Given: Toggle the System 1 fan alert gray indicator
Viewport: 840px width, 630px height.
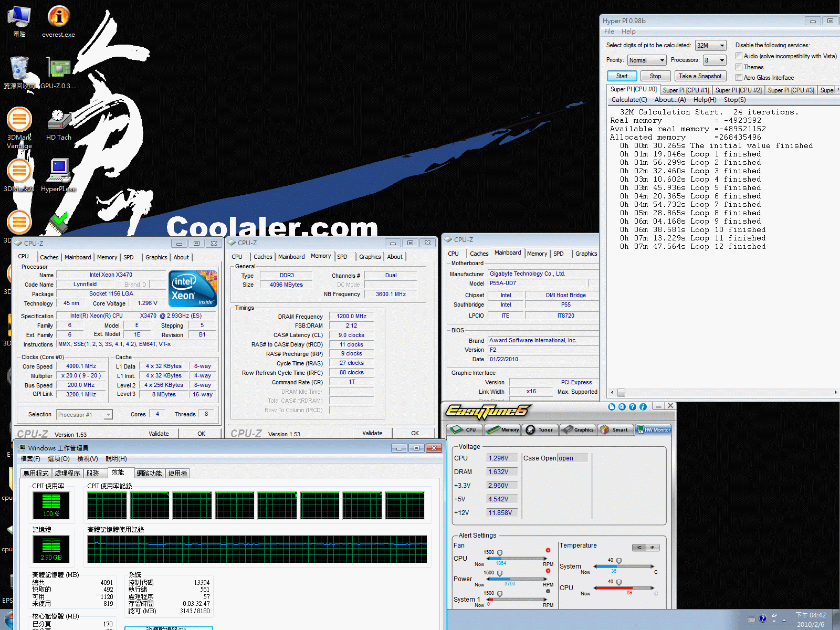Looking at the screenshot, I should [x=548, y=591].
